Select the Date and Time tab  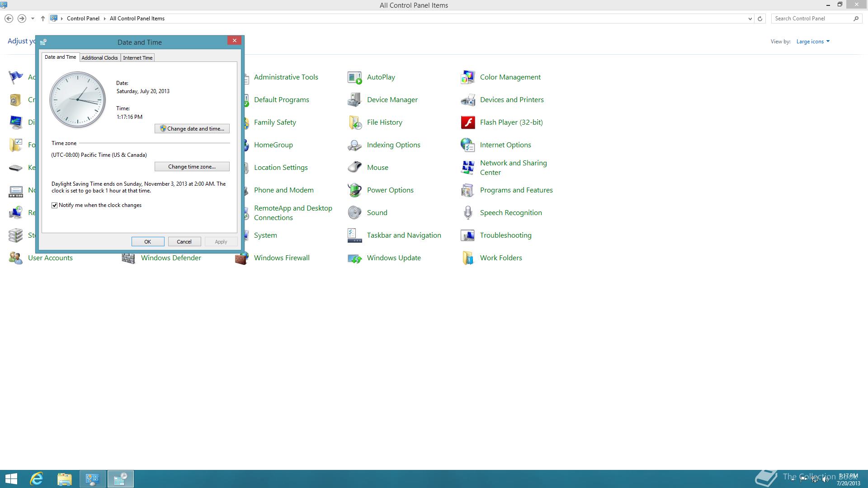click(60, 57)
